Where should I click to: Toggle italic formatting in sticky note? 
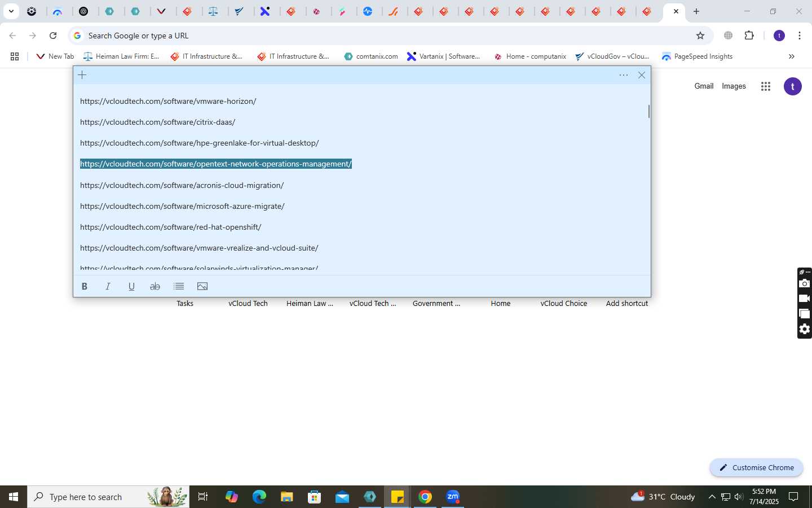pyautogui.click(x=108, y=287)
